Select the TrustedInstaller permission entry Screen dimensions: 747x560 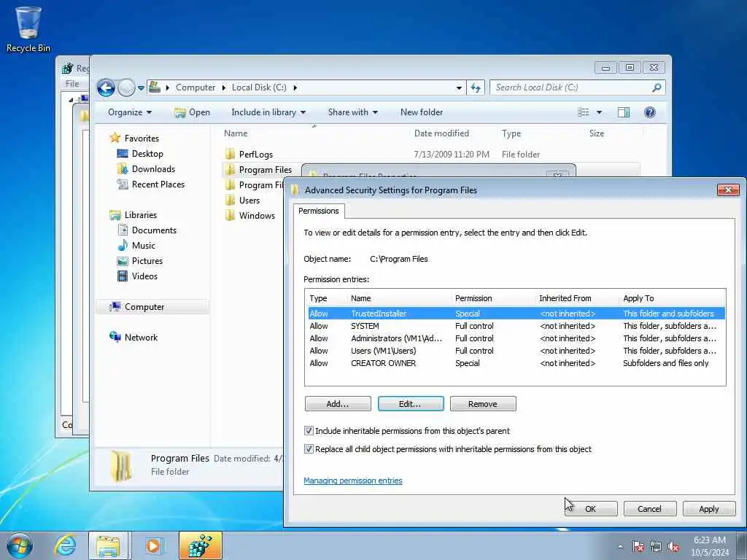515,314
